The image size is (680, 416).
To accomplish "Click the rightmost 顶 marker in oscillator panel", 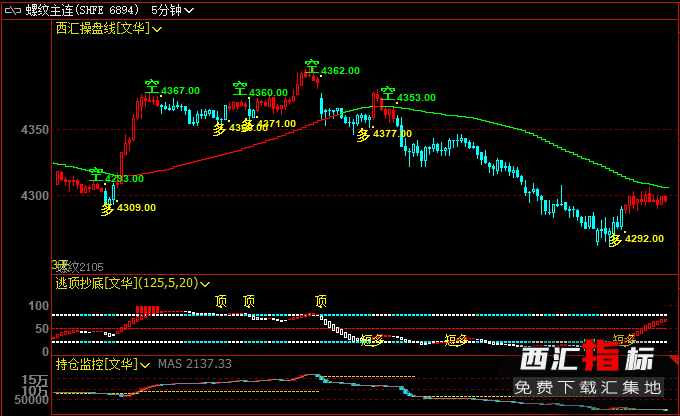I will point(320,301).
